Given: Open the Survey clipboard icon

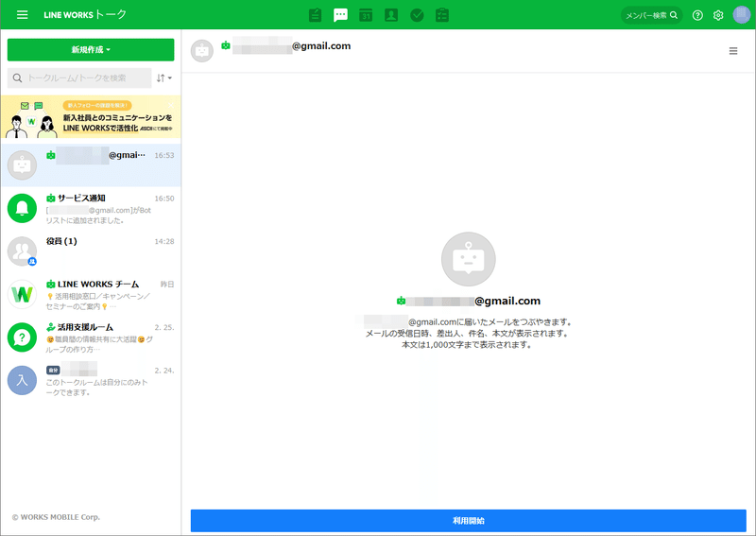Looking at the screenshot, I should tap(442, 15).
